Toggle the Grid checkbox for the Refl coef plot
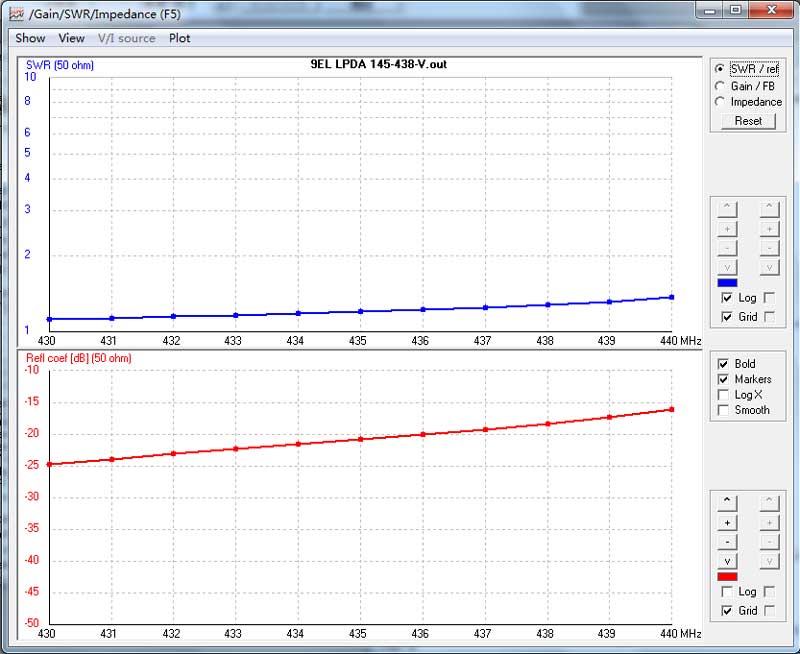This screenshot has width=800, height=654. (727, 611)
